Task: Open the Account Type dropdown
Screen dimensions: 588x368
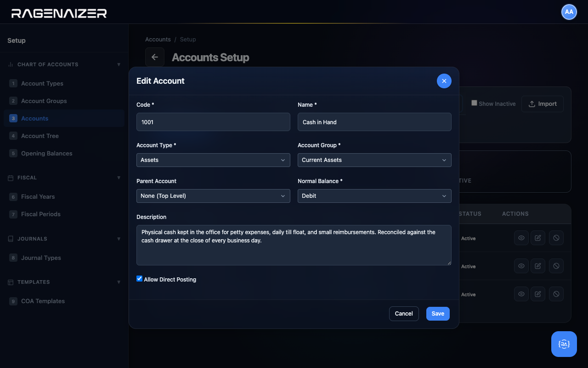Action: (x=213, y=160)
